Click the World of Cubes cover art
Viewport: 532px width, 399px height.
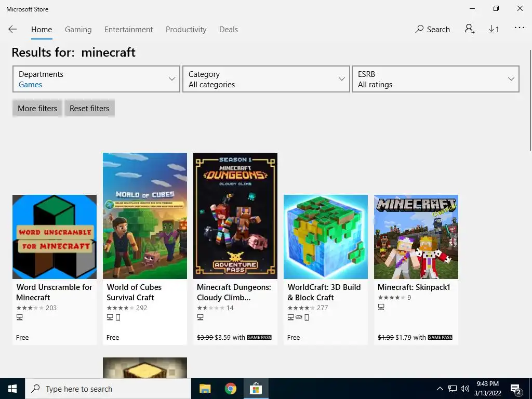[x=145, y=216]
